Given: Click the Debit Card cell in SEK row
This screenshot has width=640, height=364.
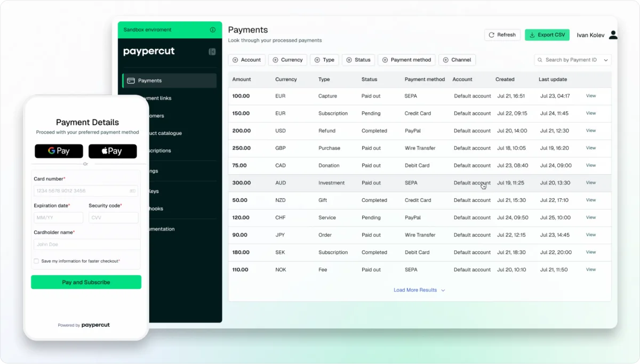Looking at the screenshot, I should click(x=417, y=253).
